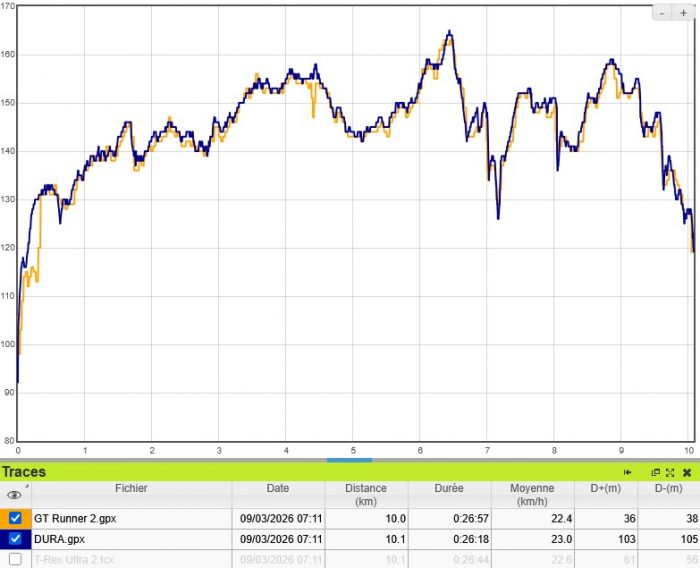Click the fullscreen expand icon in Traces header

click(x=670, y=472)
